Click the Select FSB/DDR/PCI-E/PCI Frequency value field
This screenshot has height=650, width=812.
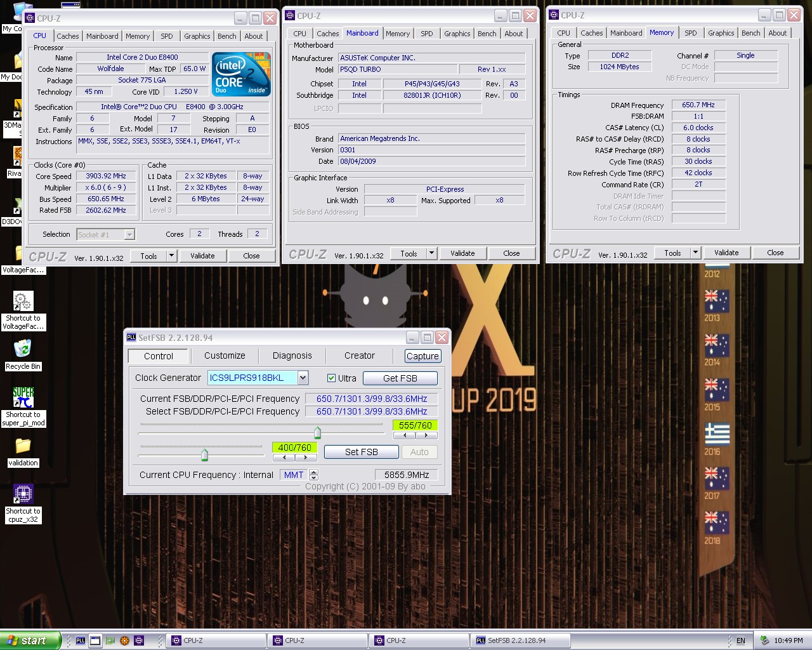[x=372, y=411]
